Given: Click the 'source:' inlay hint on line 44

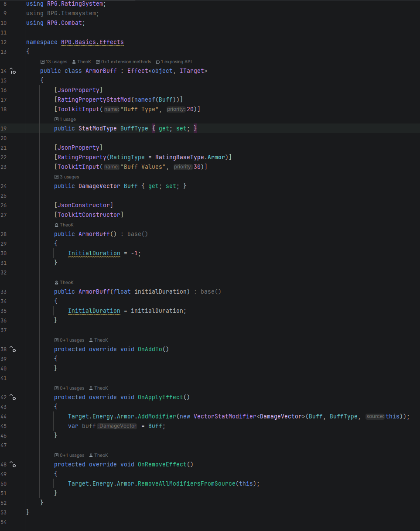Looking at the screenshot, I should pos(375,417).
